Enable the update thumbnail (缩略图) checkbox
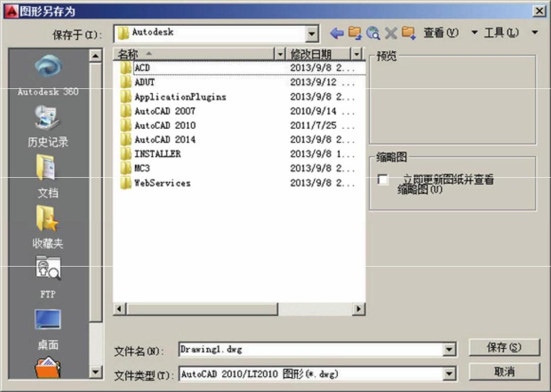Image resolution: width=551 pixels, height=392 pixels. (x=383, y=180)
